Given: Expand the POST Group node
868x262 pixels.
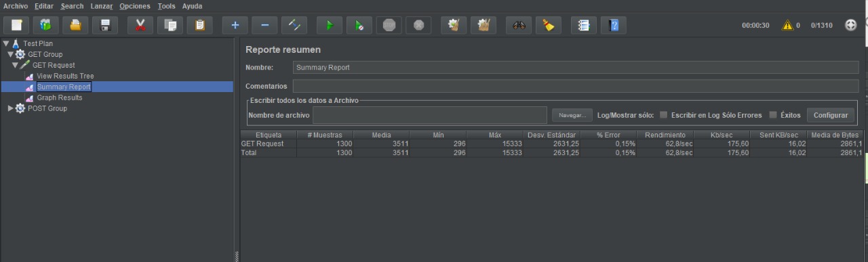Looking at the screenshot, I should point(10,108).
